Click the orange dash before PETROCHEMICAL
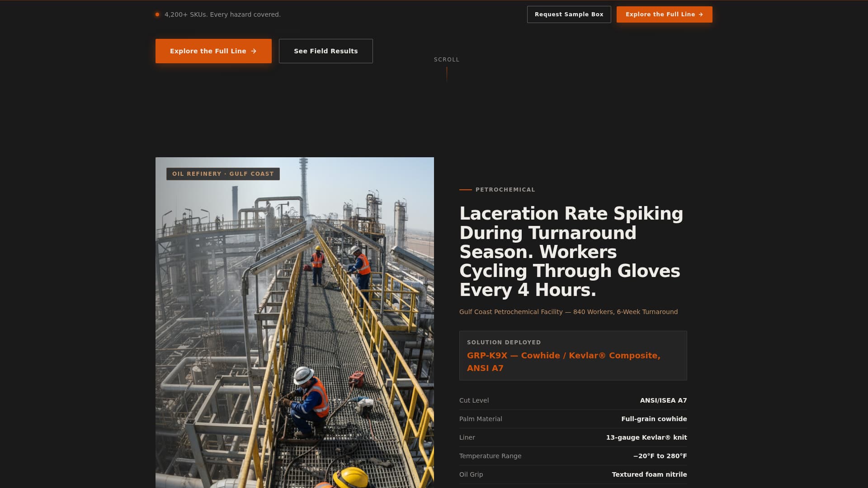Screen dimensions: 868x488 (465, 190)
